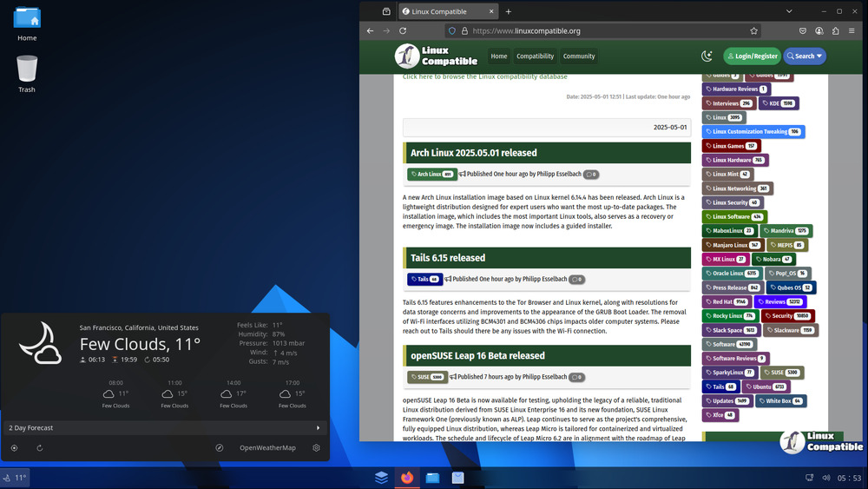Click the URL address bar field
868x489 pixels.
pyautogui.click(x=599, y=30)
